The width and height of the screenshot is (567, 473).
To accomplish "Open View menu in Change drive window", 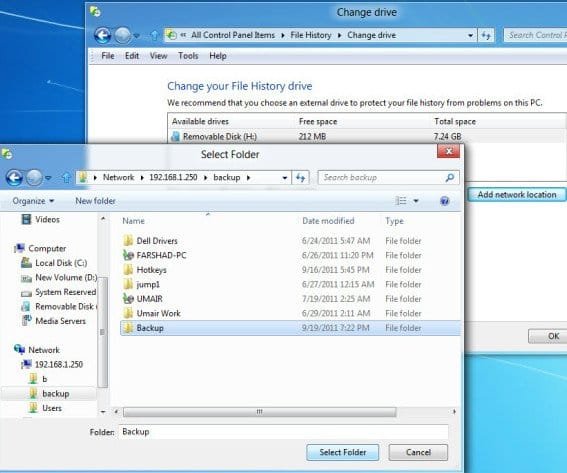I will click(x=158, y=56).
